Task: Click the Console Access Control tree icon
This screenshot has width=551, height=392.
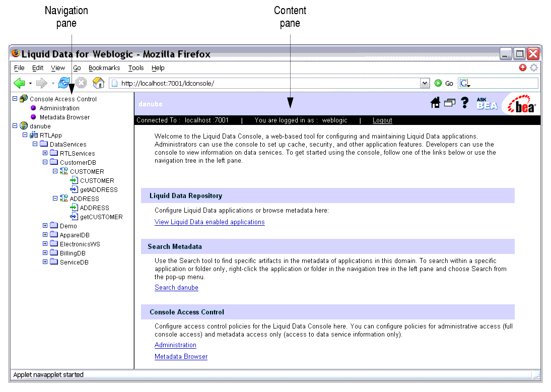Action: pos(24,98)
